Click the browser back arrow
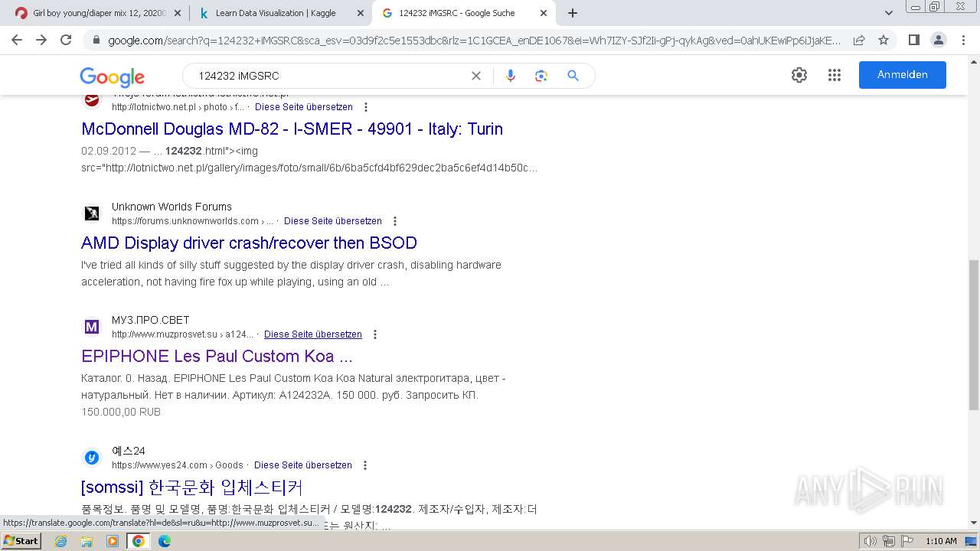 coord(17,40)
